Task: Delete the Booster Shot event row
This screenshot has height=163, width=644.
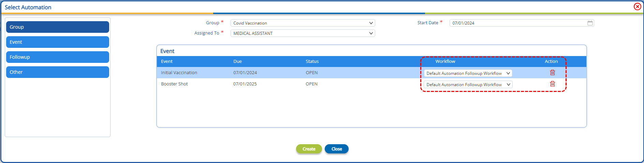Action: click(552, 84)
